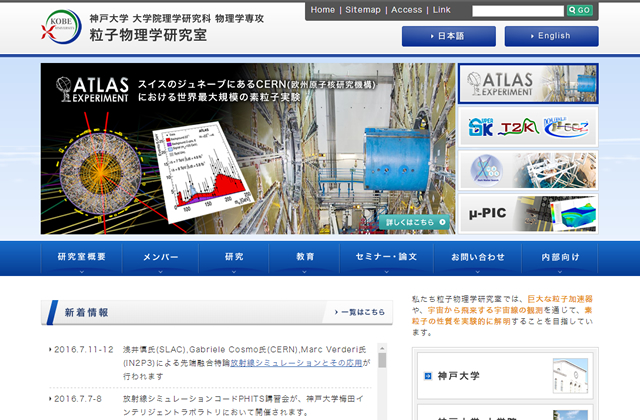Click the ATLAS Experiment logo in banner
The image size is (640, 420).
93,89
